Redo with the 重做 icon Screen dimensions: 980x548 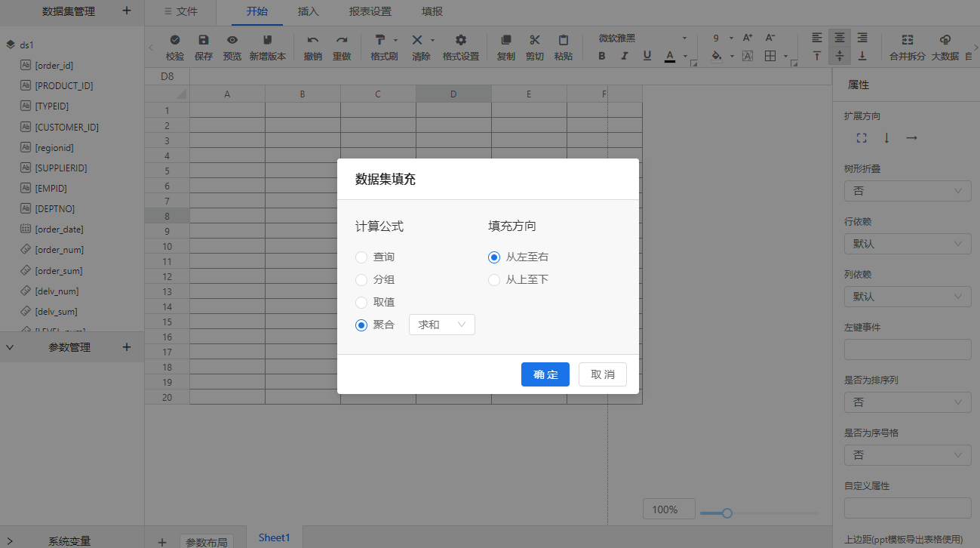(x=342, y=40)
